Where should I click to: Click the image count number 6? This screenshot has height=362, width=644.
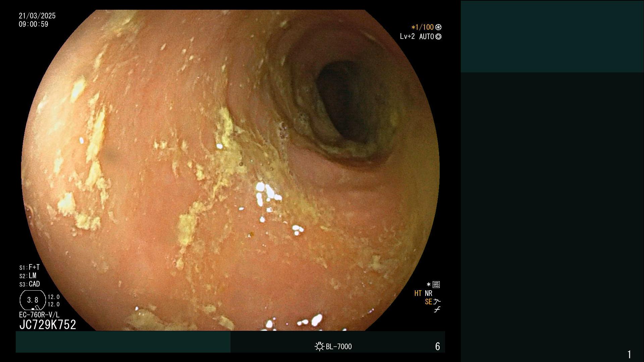(x=437, y=346)
